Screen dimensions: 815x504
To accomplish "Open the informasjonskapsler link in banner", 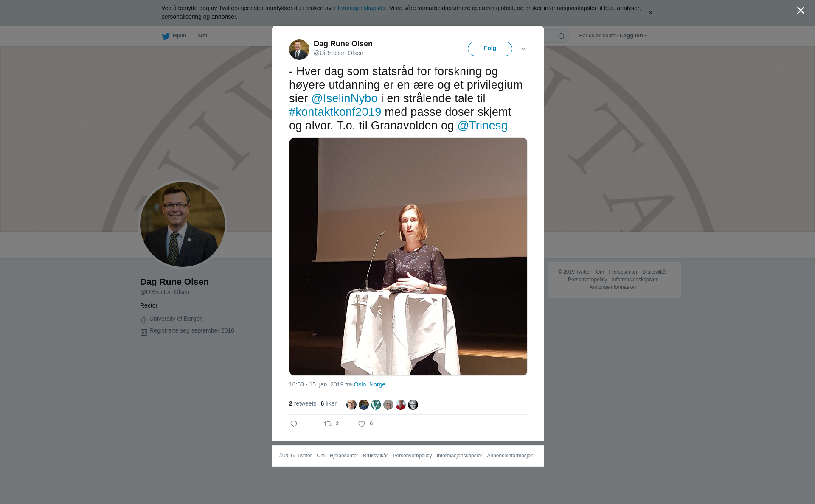I will click(x=359, y=8).
